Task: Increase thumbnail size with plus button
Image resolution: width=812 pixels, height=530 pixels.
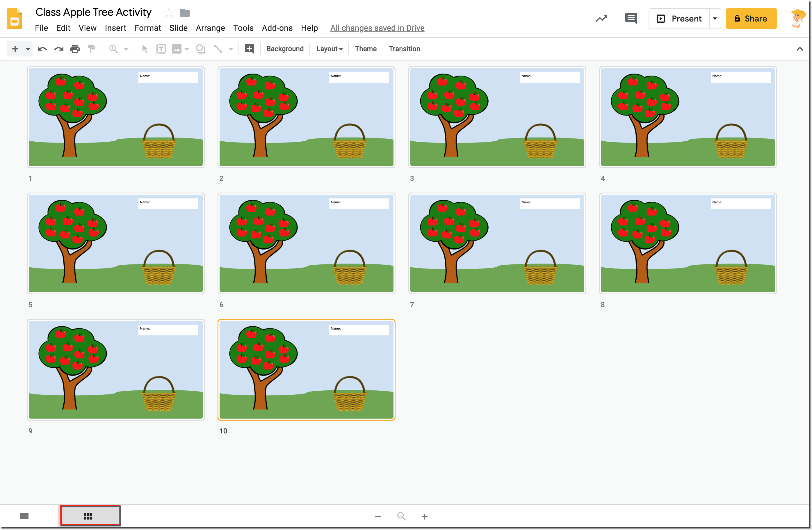Action: tap(424, 516)
